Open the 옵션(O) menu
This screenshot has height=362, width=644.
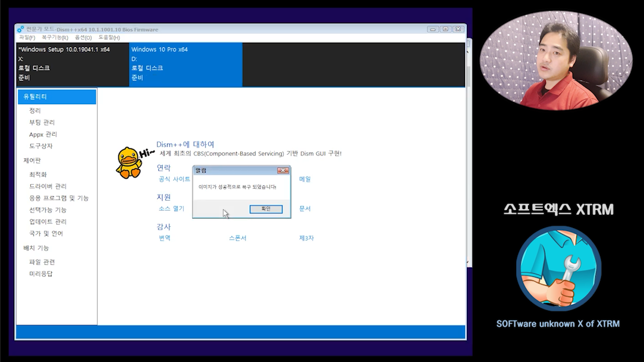(83, 38)
